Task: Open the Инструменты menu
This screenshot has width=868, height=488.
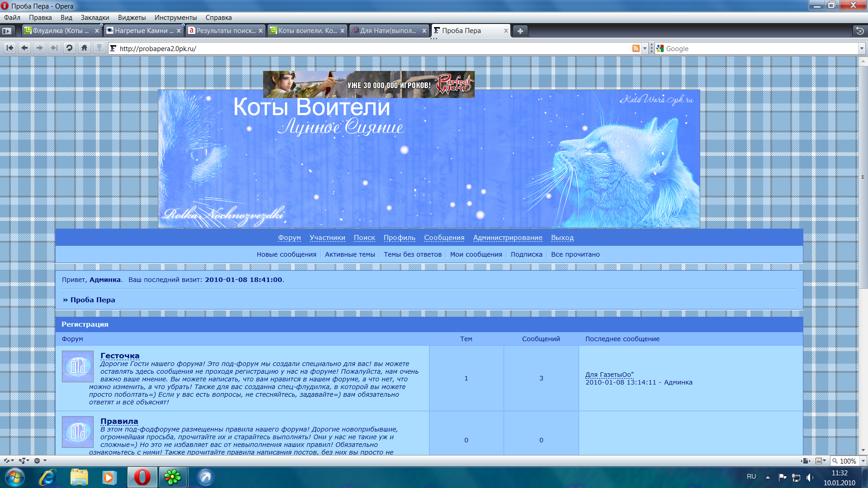Action: coord(176,18)
